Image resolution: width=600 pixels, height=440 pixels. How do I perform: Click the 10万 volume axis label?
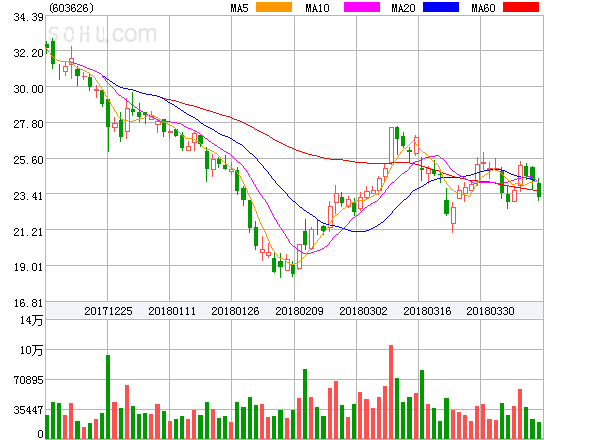(31, 350)
